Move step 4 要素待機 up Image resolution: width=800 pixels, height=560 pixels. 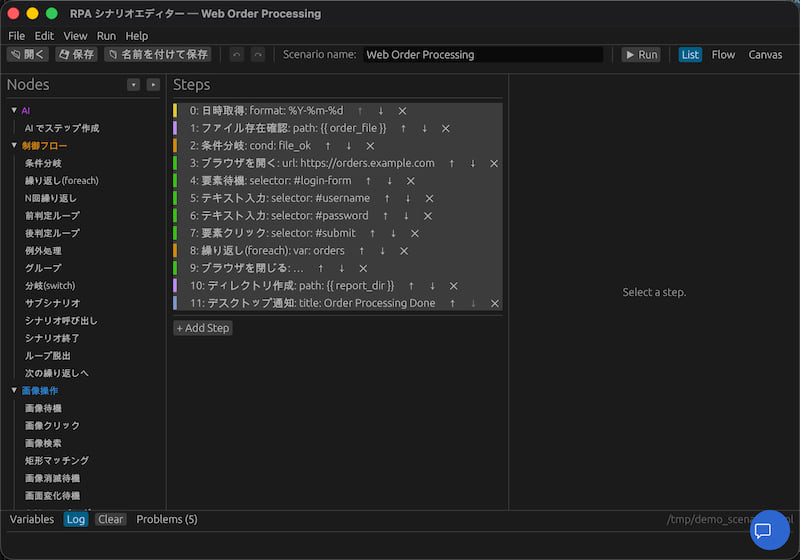[x=368, y=181]
